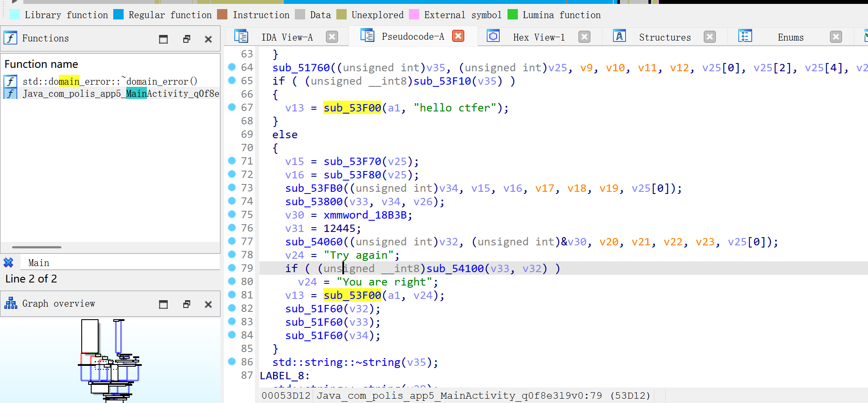Click the IDA View-A tab icon
868x403 pixels.
(241, 36)
